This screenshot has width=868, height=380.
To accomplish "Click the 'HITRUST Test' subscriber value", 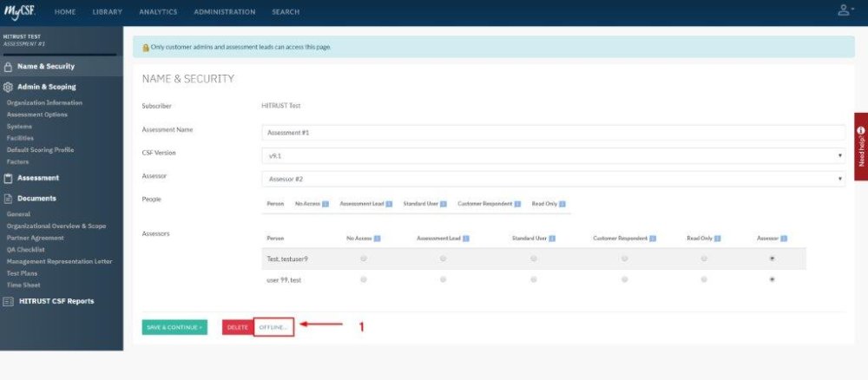I will coord(280,106).
